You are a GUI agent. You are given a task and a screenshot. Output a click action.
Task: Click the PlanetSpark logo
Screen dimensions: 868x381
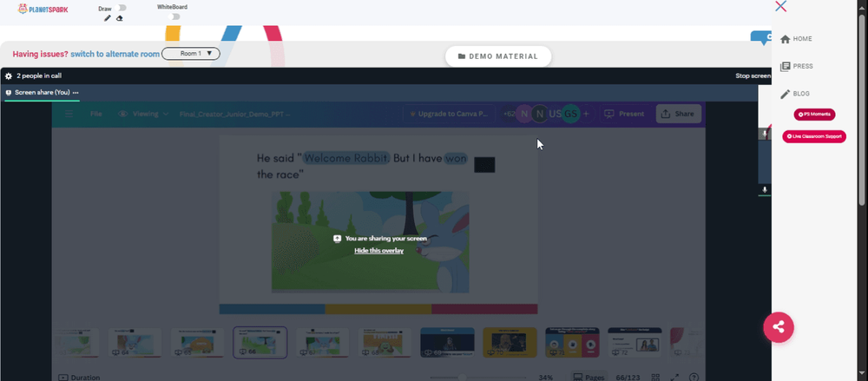(43, 9)
